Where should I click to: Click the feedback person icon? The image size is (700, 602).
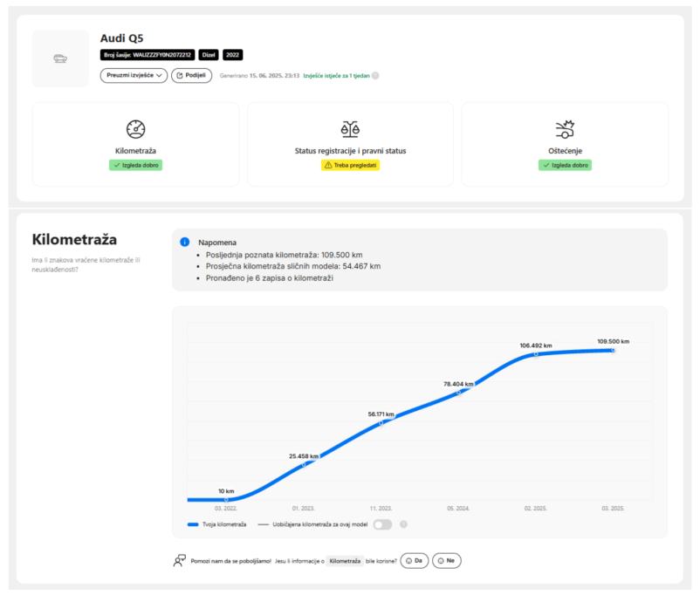(180, 560)
